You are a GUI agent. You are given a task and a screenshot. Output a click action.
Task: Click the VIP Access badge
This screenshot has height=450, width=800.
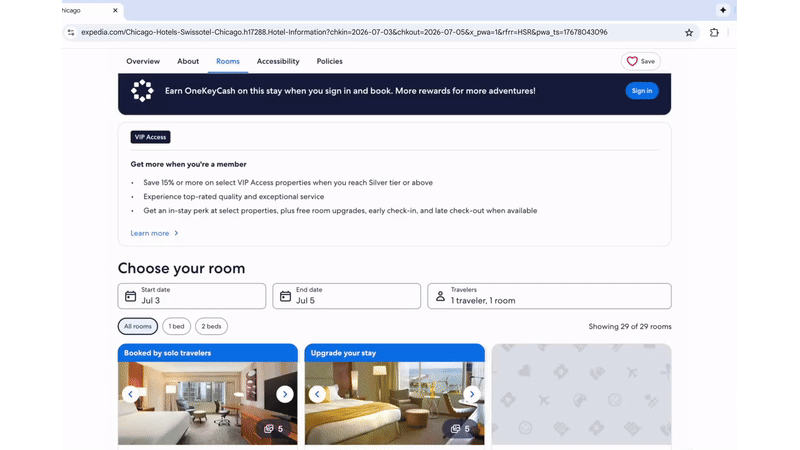(151, 137)
